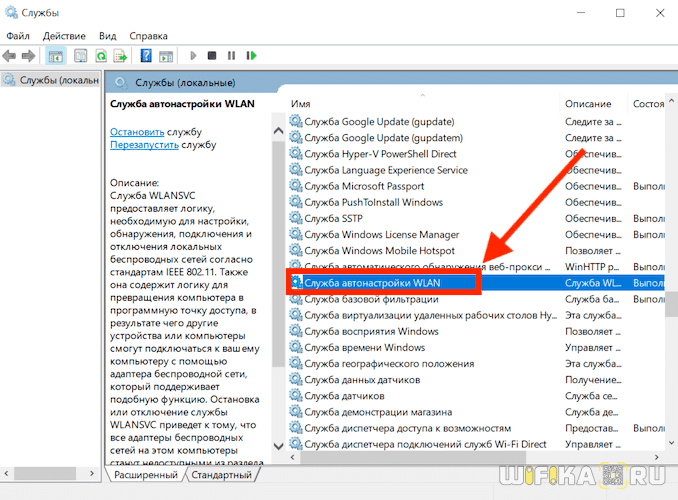
Task: Open the Файл menu
Action: (x=18, y=36)
